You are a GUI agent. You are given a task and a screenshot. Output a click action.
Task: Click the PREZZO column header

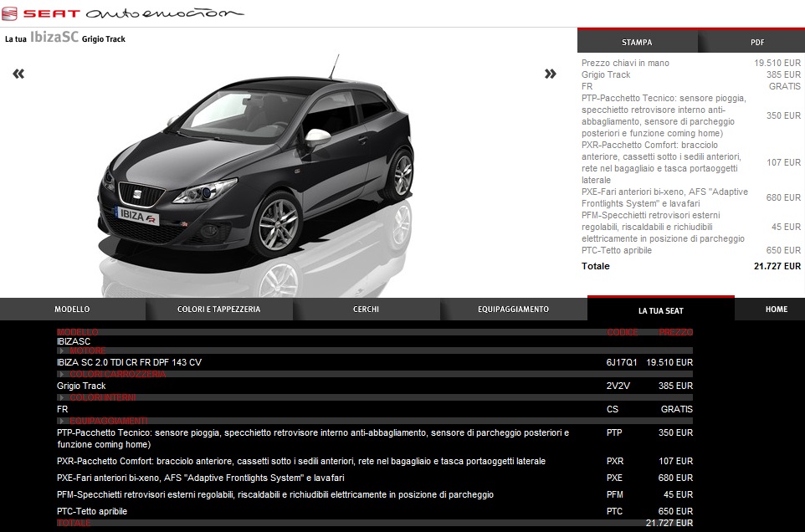tap(675, 332)
